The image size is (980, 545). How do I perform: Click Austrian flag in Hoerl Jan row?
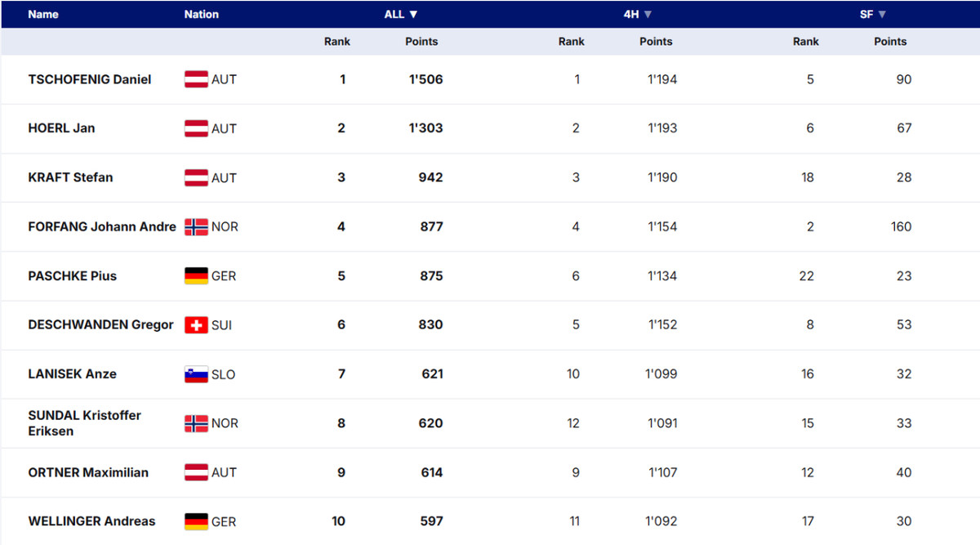click(x=196, y=128)
